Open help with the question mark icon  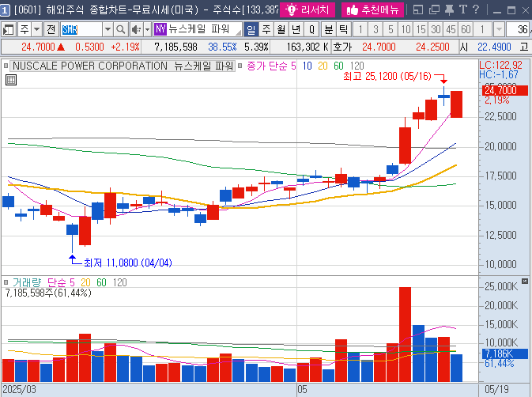coord(476,9)
